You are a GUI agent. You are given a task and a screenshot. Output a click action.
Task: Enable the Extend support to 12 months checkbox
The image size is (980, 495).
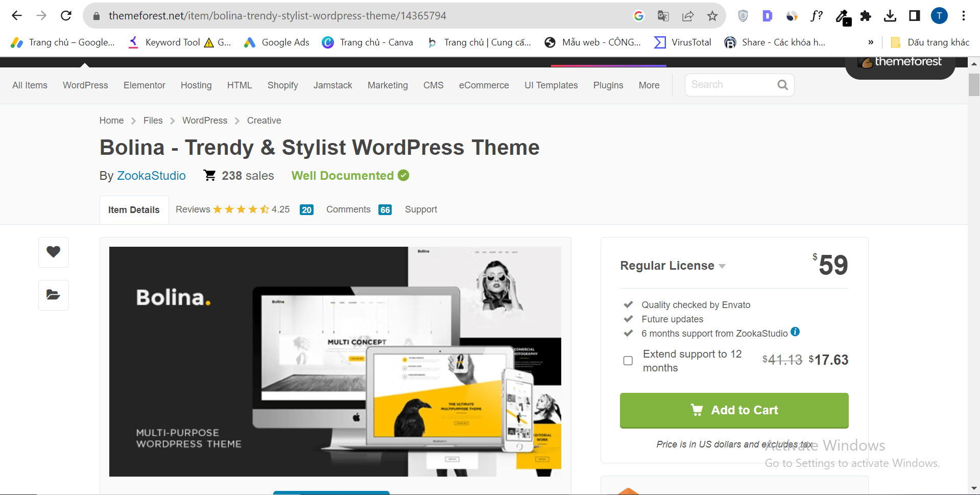627,361
